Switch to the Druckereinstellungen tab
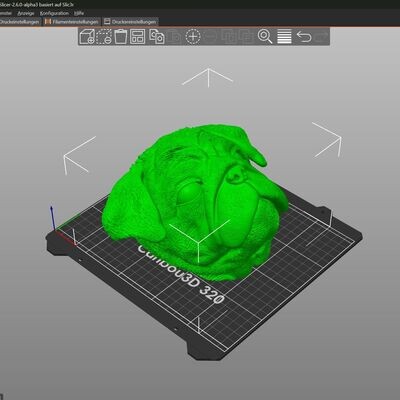The height and width of the screenshot is (400, 400). [x=130, y=22]
